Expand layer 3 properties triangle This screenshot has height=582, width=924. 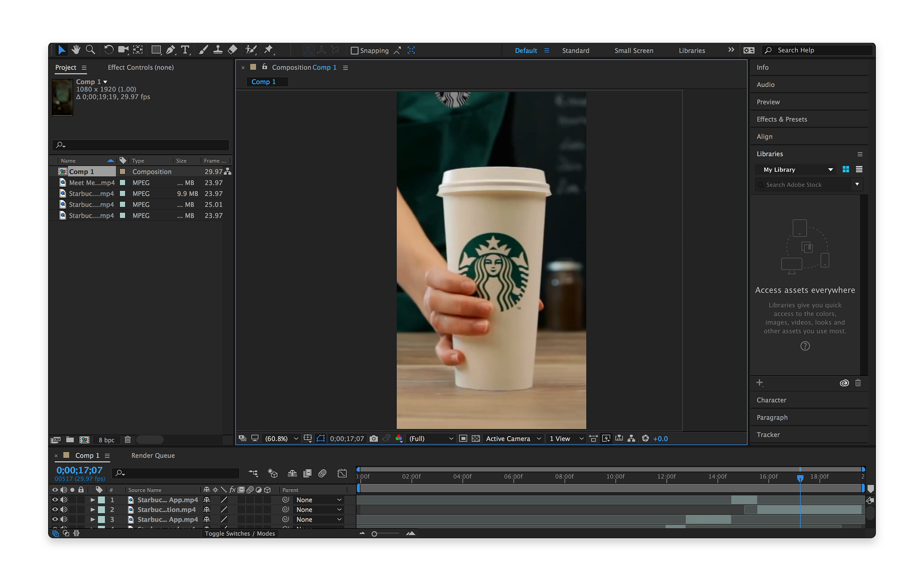(x=92, y=519)
